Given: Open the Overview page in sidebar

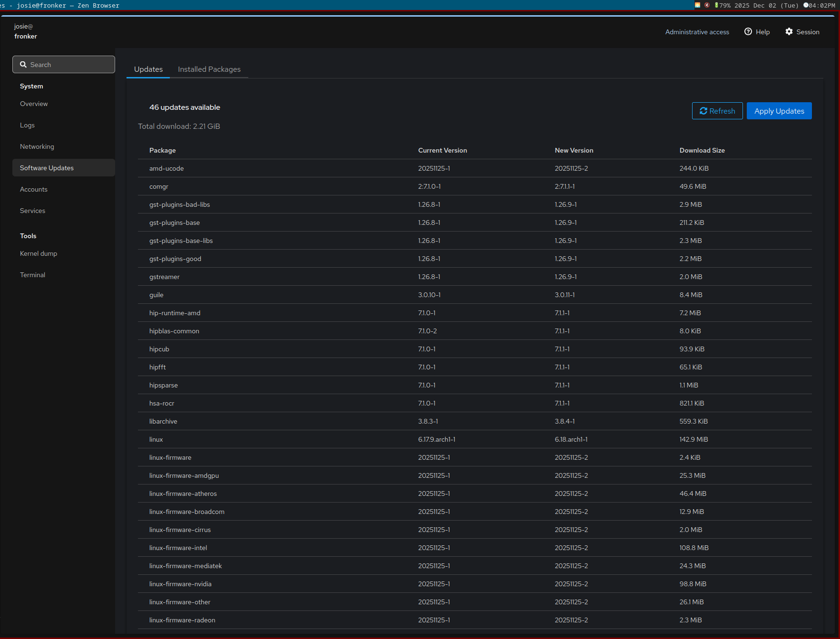Looking at the screenshot, I should click(34, 104).
